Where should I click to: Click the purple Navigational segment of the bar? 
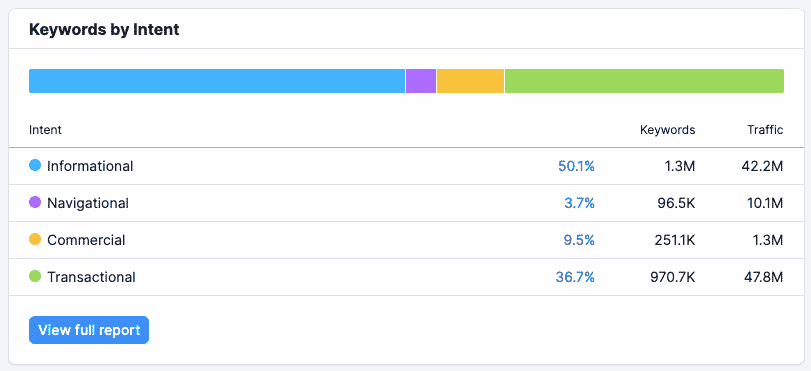[421, 81]
